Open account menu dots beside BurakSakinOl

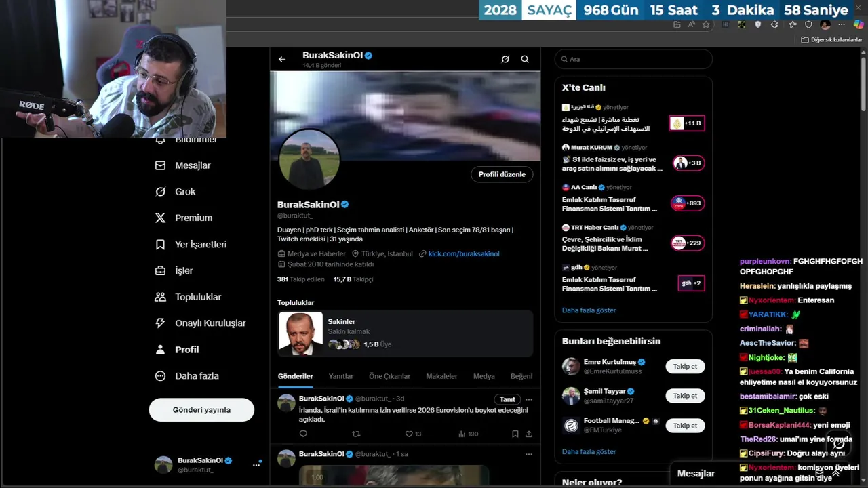pyautogui.click(x=256, y=464)
